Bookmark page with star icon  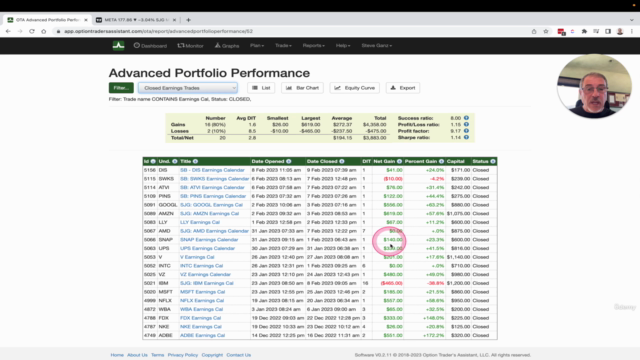coord(546,31)
